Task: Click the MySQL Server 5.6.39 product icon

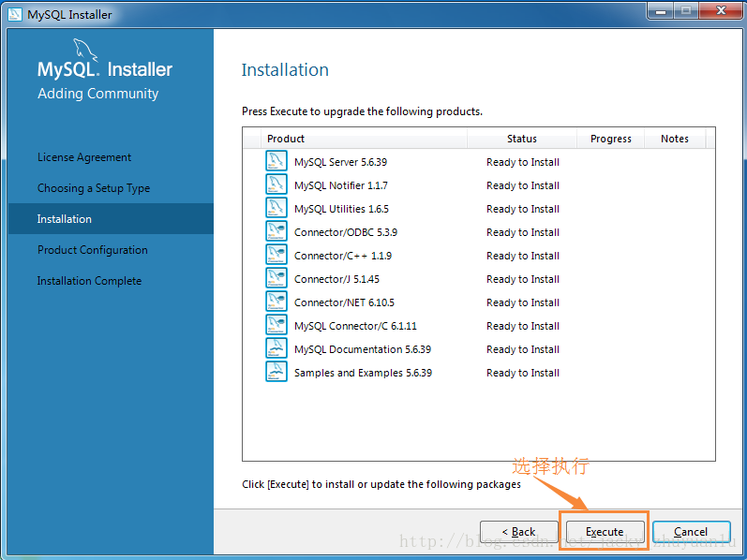Action: tap(276, 160)
